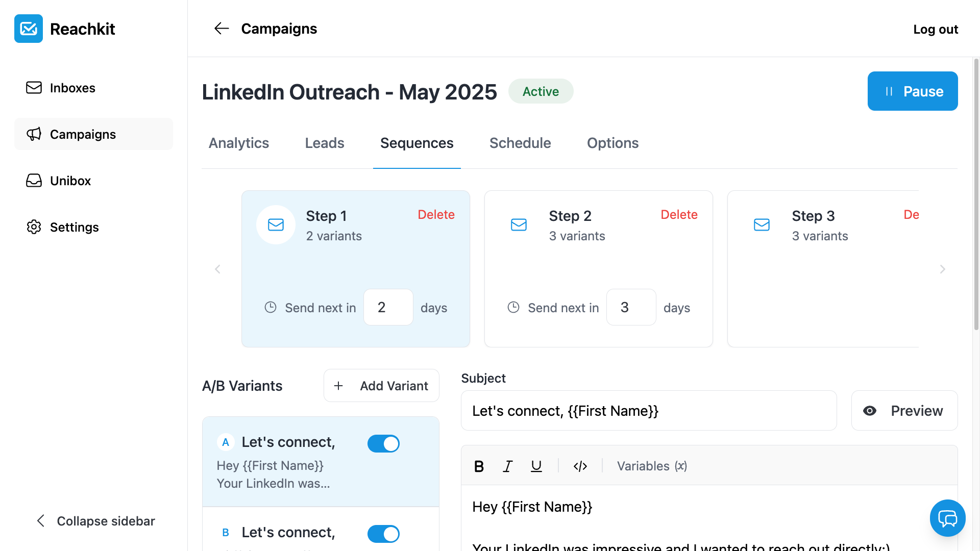Image resolution: width=980 pixels, height=551 pixels.
Task: Pause the active campaign
Action: click(x=912, y=91)
